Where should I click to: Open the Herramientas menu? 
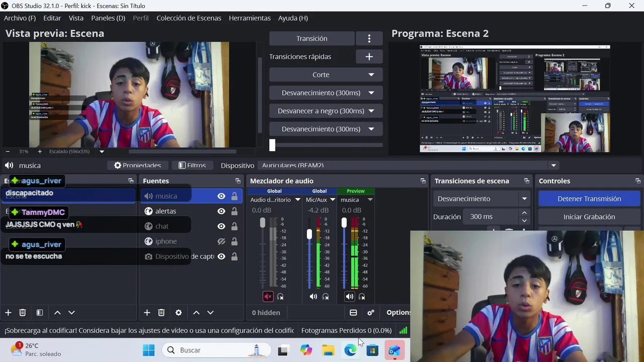tap(250, 18)
